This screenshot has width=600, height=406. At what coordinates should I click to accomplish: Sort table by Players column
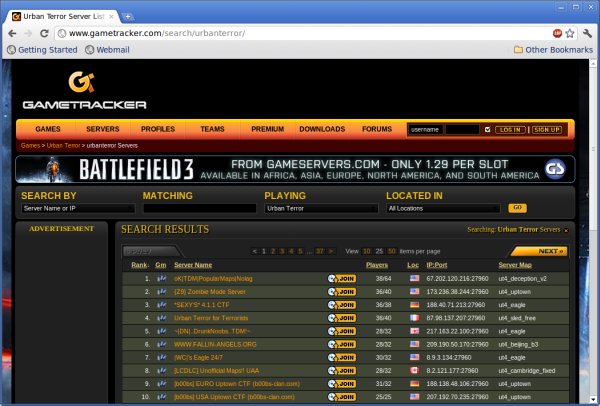(x=377, y=265)
